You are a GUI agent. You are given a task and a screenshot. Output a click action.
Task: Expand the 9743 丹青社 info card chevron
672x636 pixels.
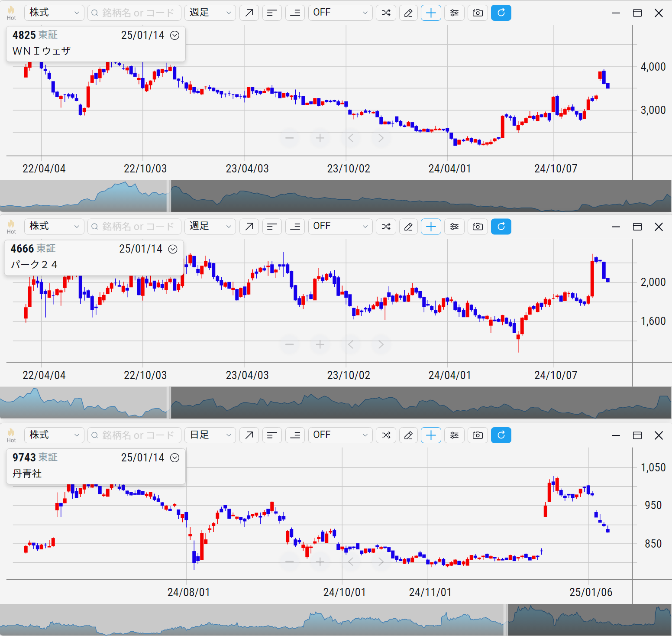tap(175, 458)
